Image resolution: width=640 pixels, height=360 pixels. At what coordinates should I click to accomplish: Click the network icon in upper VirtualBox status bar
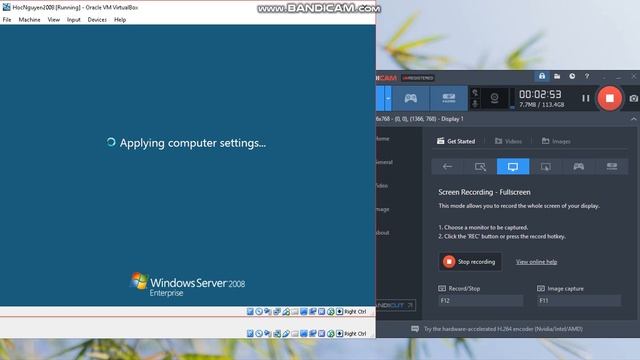pyautogui.click(x=277, y=311)
